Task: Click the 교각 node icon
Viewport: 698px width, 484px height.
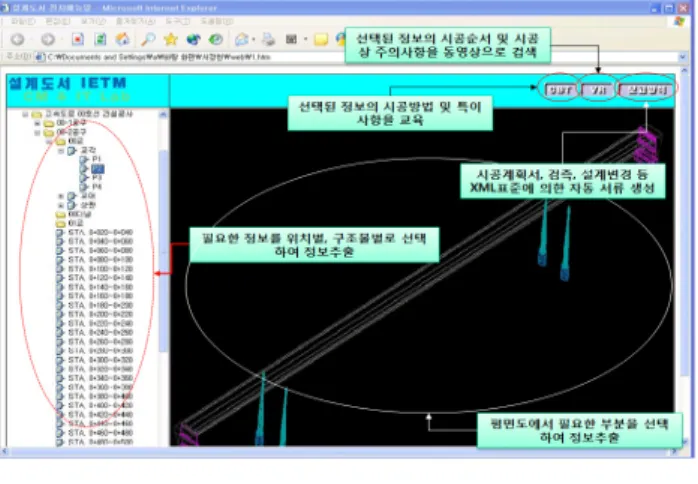Action: tap(72, 150)
